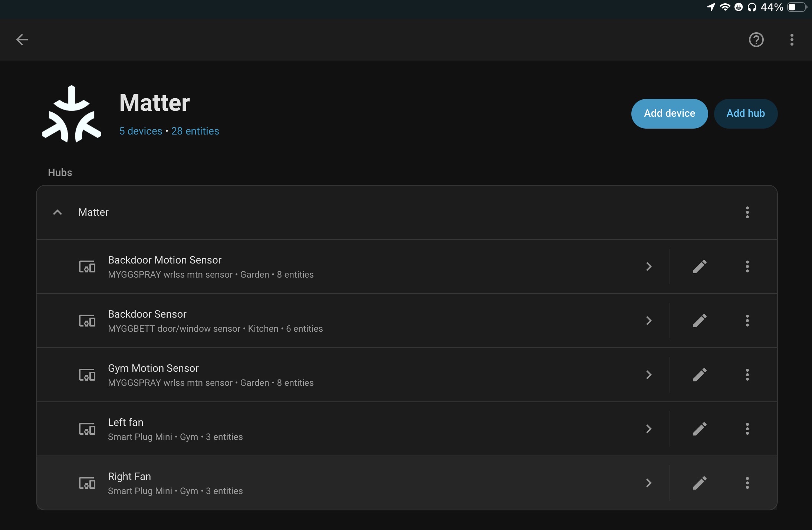This screenshot has width=812, height=530.
Task: Open Backdoor Motion Sensor chevron arrow
Action: click(649, 266)
